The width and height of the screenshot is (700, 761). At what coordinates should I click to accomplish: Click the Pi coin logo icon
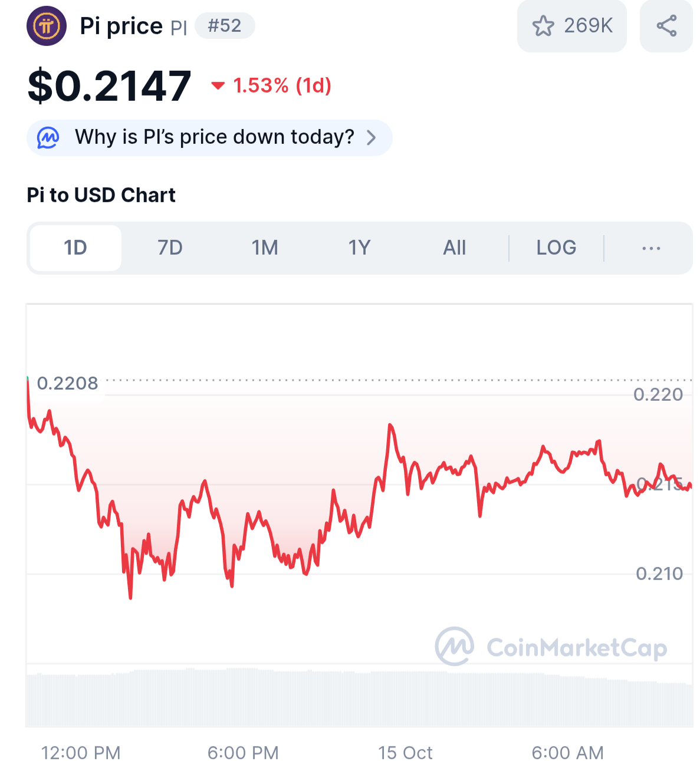click(47, 26)
